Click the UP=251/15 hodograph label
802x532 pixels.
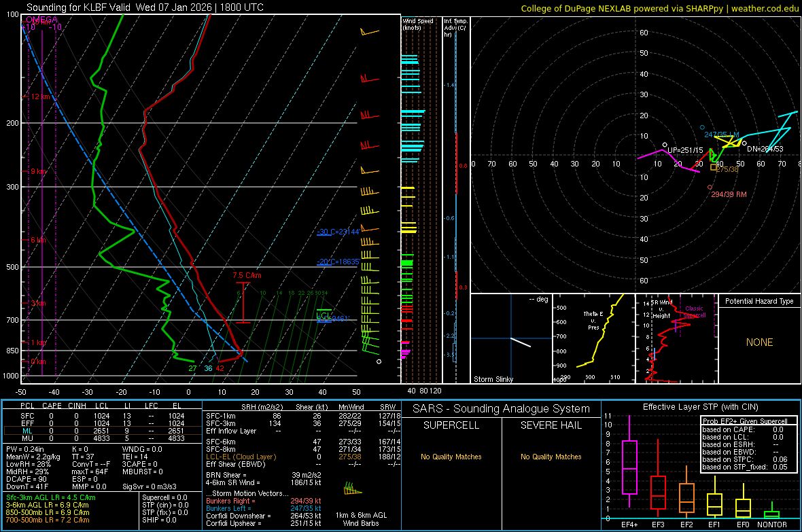tap(685, 150)
